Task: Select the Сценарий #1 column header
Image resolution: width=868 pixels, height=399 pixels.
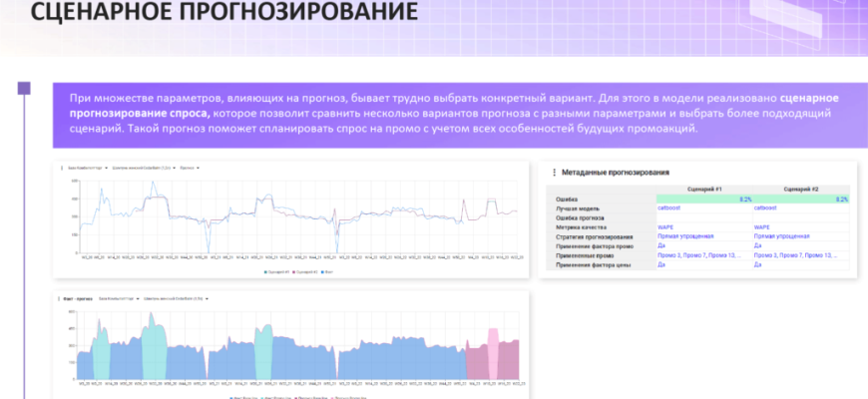Action: point(703,189)
